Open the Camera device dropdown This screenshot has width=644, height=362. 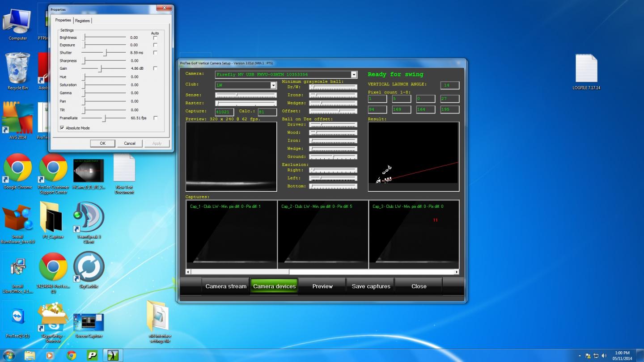click(354, 75)
